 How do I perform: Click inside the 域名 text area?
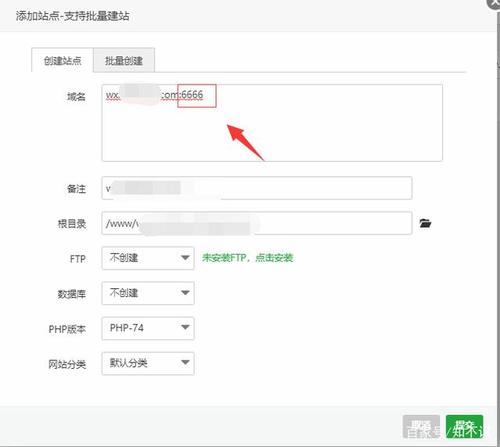[272, 123]
